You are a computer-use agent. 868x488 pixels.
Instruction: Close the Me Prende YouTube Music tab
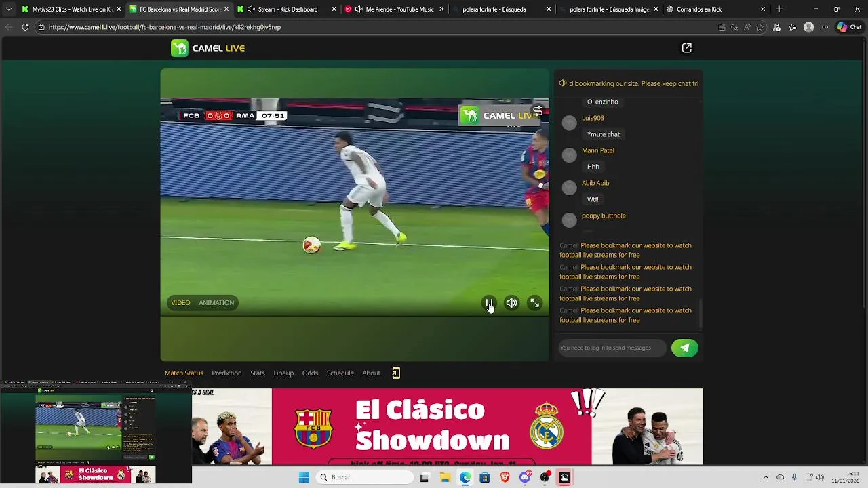(441, 9)
